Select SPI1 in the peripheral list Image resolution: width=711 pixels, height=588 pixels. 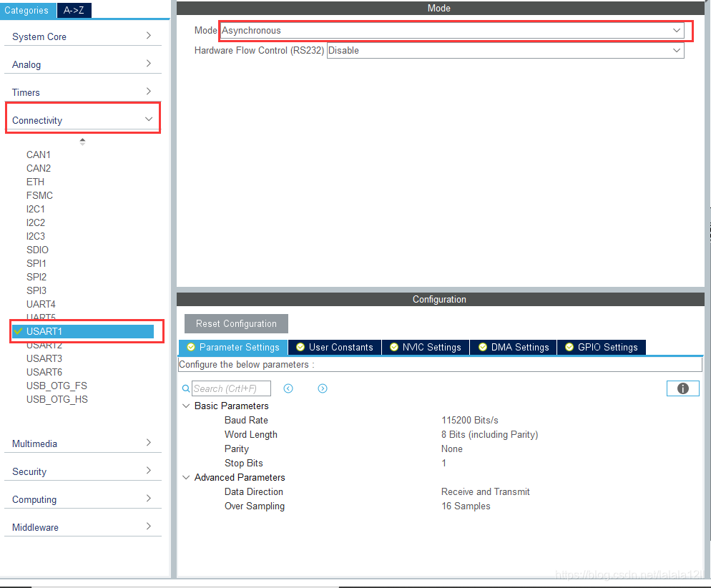pyautogui.click(x=36, y=263)
